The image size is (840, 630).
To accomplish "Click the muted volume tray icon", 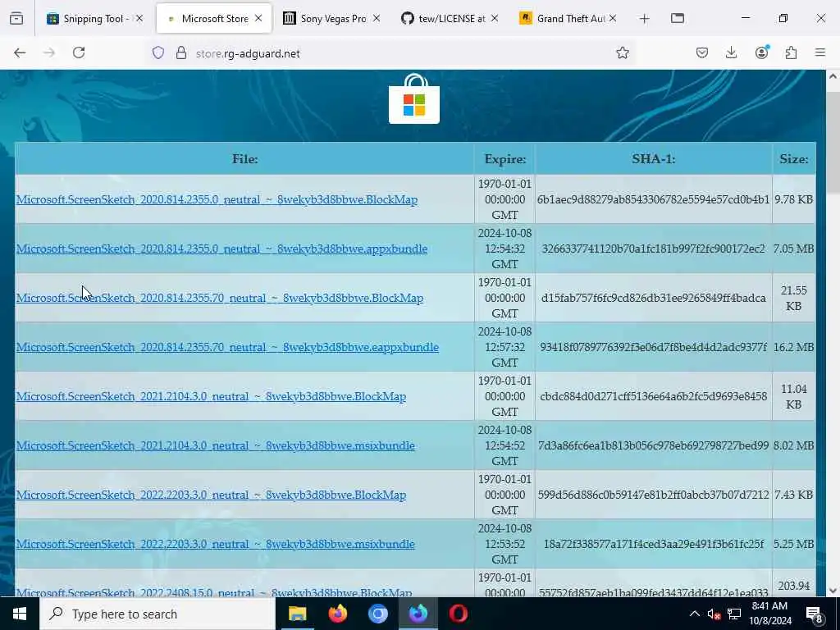I will [x=714, y=614].
